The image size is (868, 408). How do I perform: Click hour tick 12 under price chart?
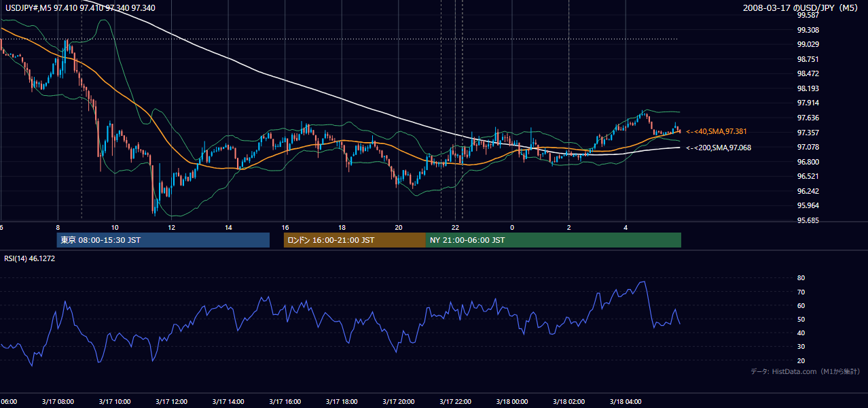tap(172, 227)
